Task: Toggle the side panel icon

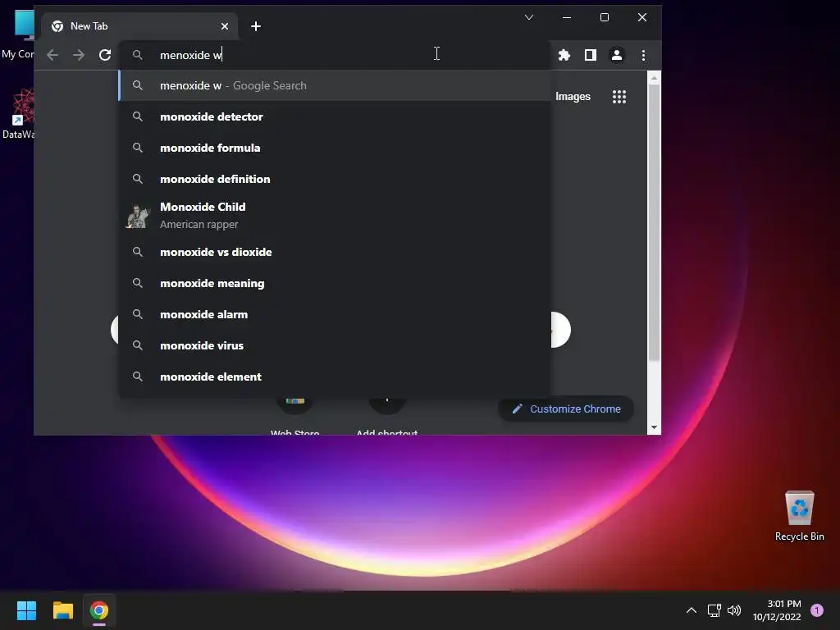Action: tap(591, 55)
